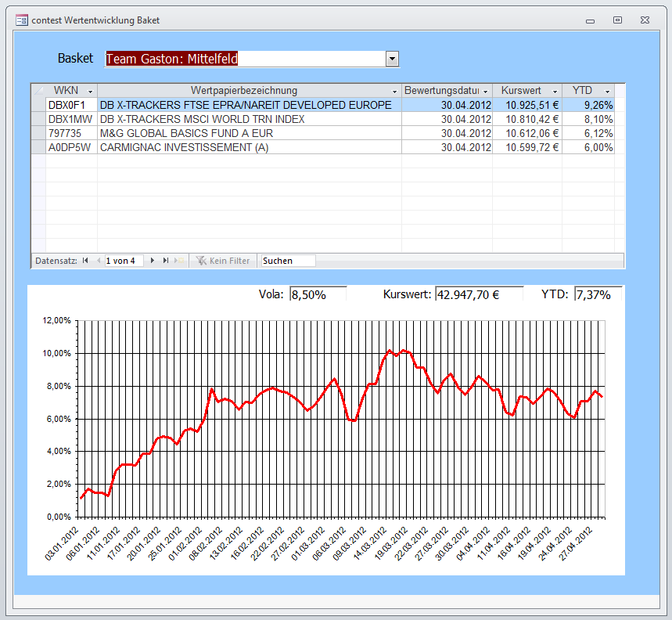Go to previous record navigation icon

pos(99,260)
